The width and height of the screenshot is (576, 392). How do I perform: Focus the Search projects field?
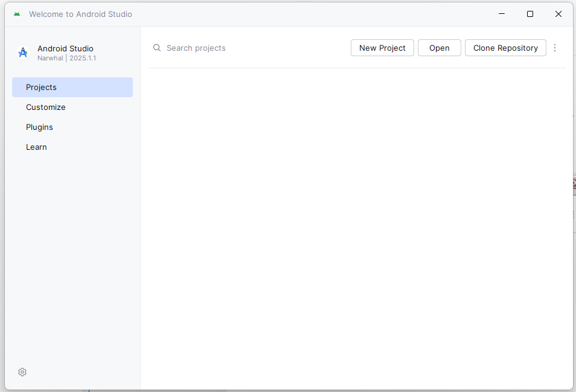tap(248, 48)
